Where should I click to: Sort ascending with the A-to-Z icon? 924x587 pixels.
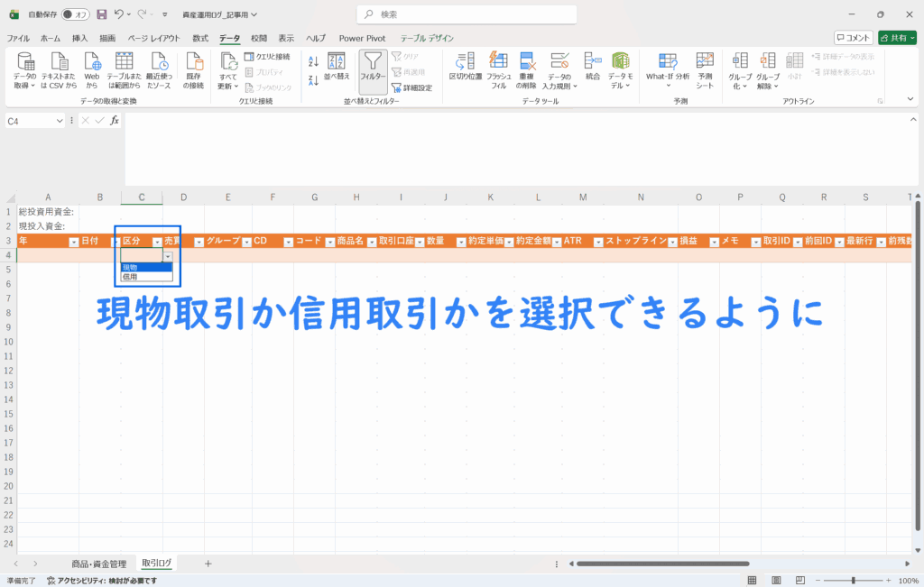[314, 61]
